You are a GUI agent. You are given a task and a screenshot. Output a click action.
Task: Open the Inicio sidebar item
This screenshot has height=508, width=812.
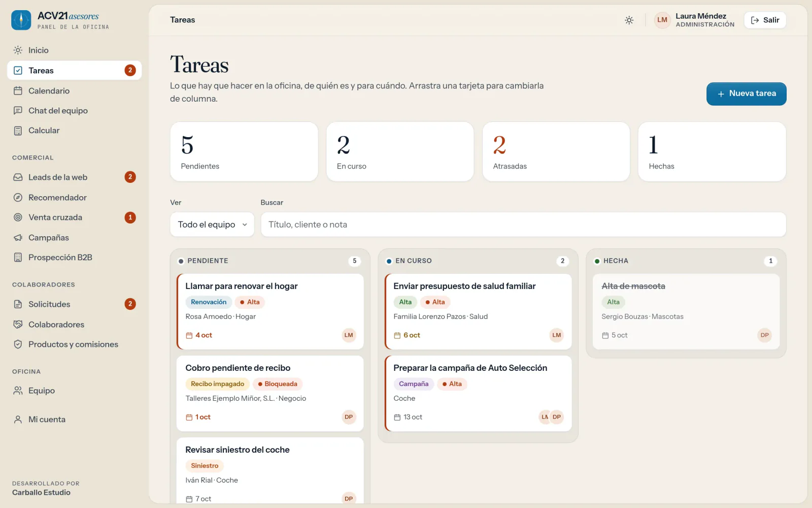click(74, 50)
